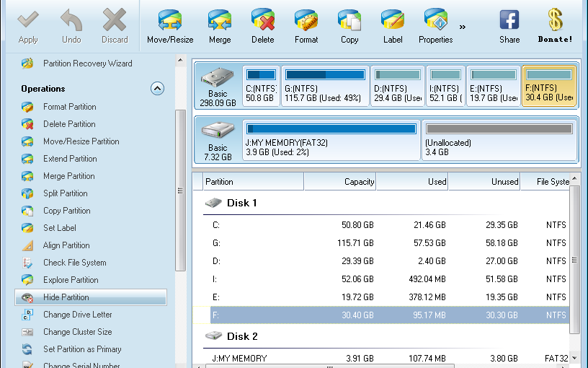
Task: Sort by the Partition column header
Action: [253, 182]
